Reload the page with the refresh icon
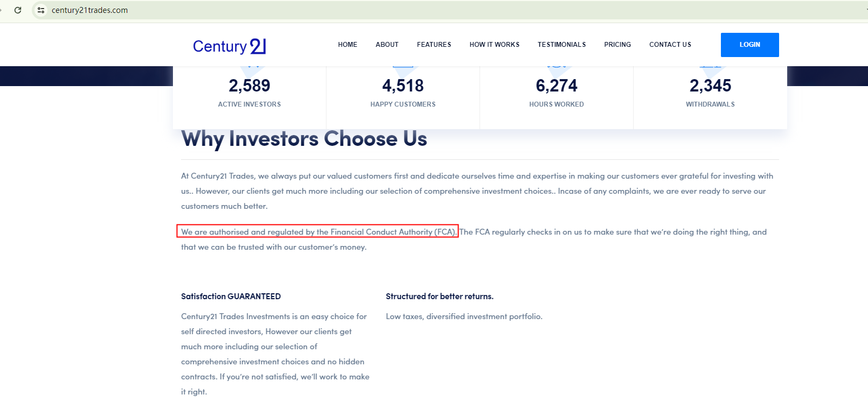Image resolution: width=868 pixels, height=402 pixels. 18,10
